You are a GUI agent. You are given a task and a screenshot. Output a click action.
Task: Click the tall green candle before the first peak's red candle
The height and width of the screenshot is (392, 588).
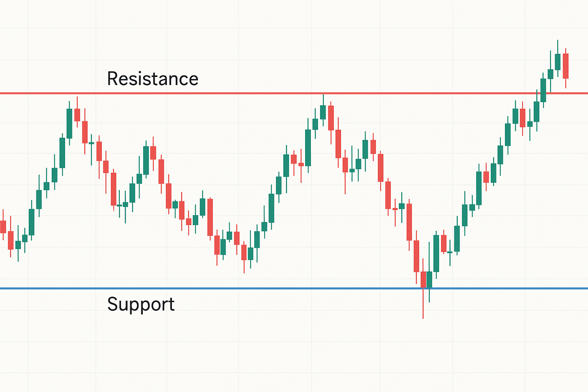[69, 123]
